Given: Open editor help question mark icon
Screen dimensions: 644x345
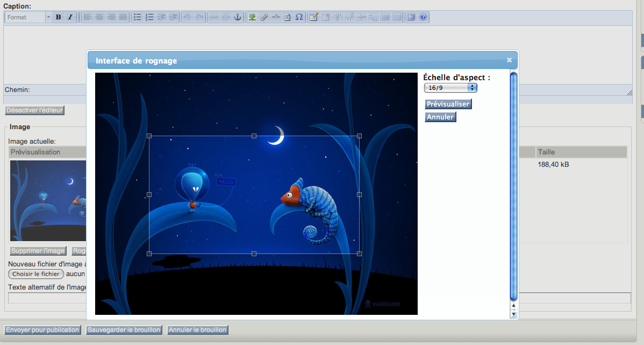Looking at the screenshot, I should (423, 17).
